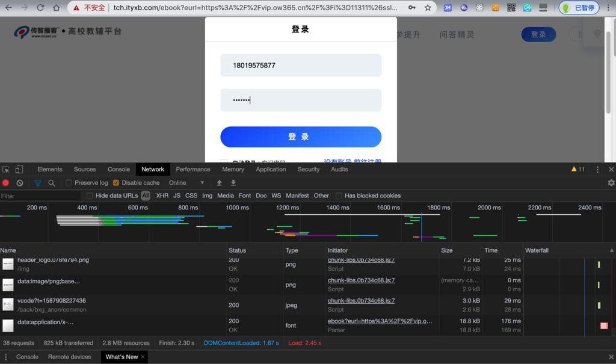
Task: Close the DevTools panel
Action: [611, 170]
